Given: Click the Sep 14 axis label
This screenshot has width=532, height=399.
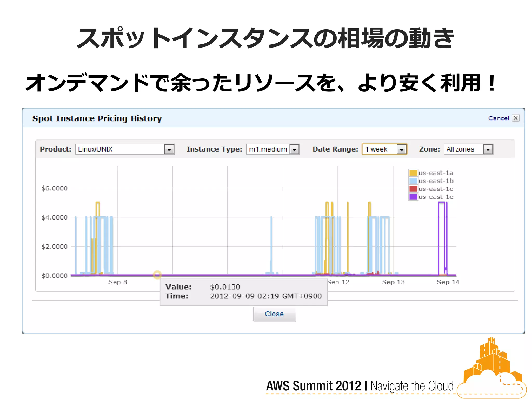Looking at the screenshot, I should 448,282.
